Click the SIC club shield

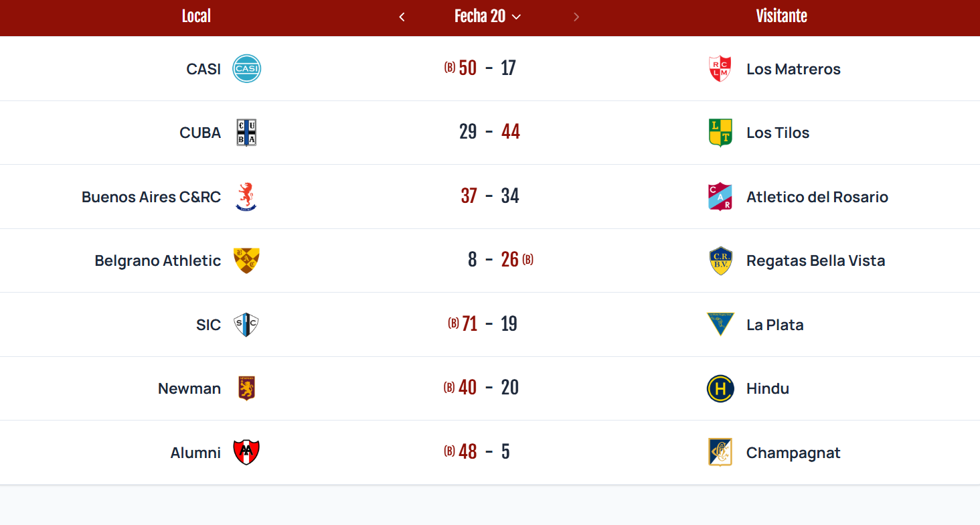(246, 325)
